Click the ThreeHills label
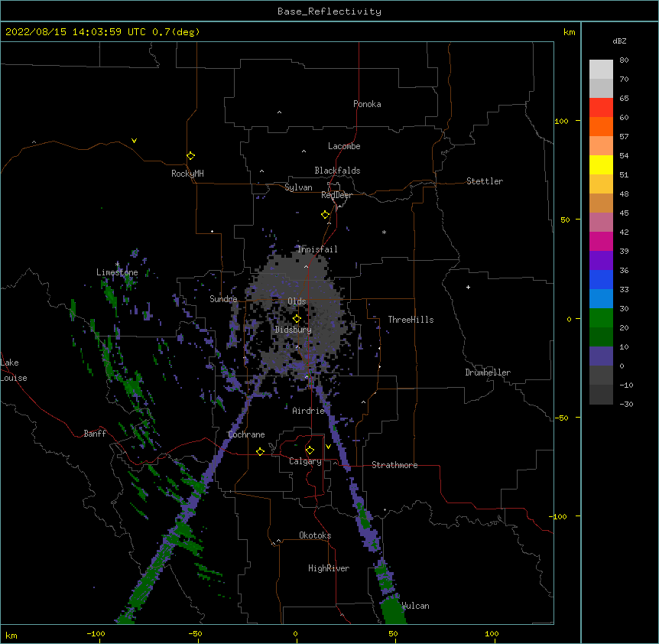 point(411,320)
